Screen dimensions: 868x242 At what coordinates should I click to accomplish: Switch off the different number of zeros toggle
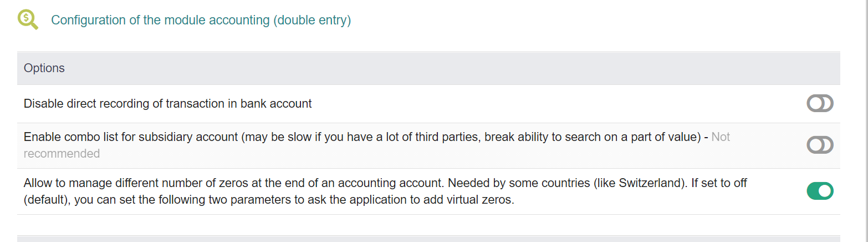(820, 191)
